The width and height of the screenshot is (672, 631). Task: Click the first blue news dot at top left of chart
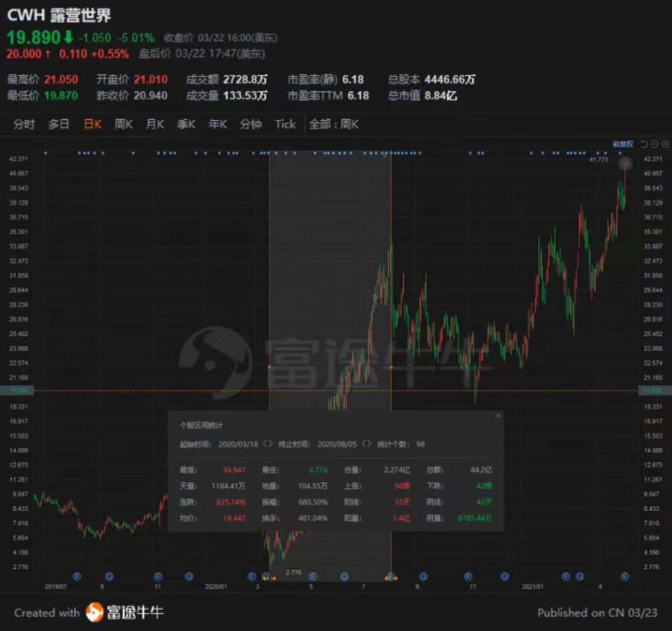coord(46,153)
